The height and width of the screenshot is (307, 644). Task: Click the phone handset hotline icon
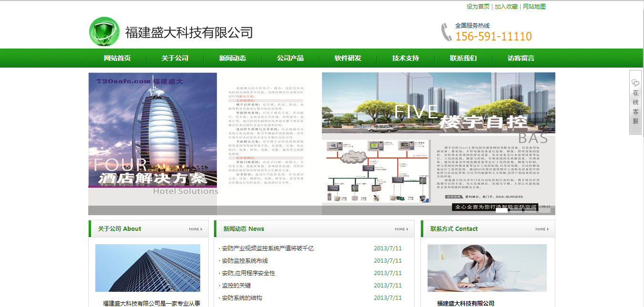tap(446, 32)
